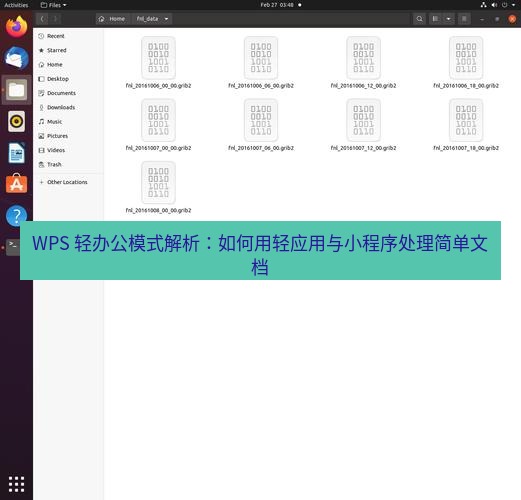Launch Firefox from the dock
The image size is (521, 500).
[16, 27]
